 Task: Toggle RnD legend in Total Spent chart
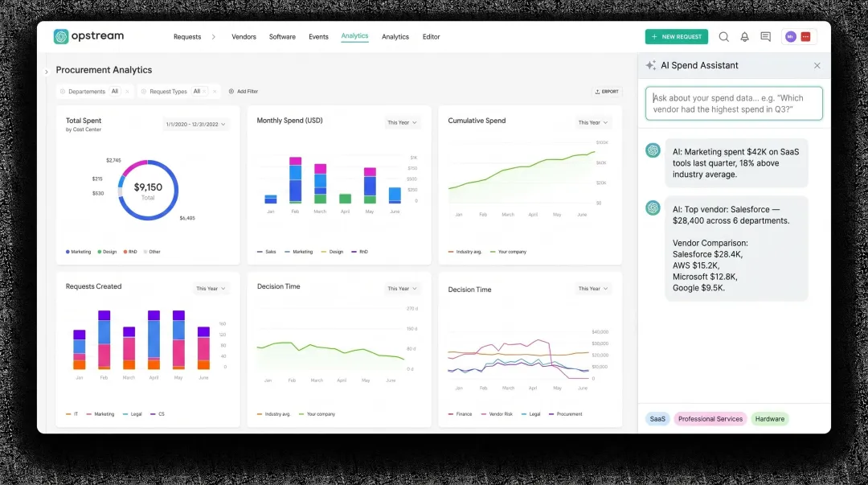coord(131,252)
